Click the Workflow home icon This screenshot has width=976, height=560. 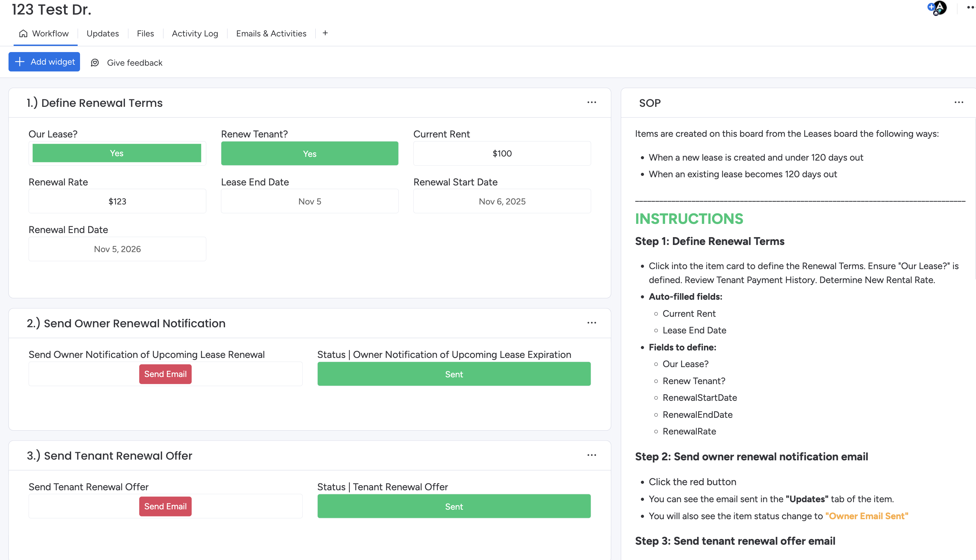tap(23, 33)
